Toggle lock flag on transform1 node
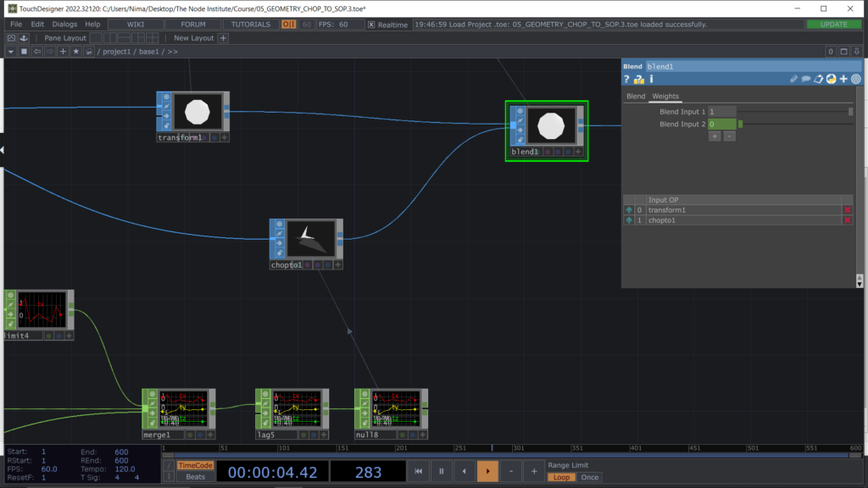Image resolution: width=868 pixels, height=488 pixels. click(166, 125)
